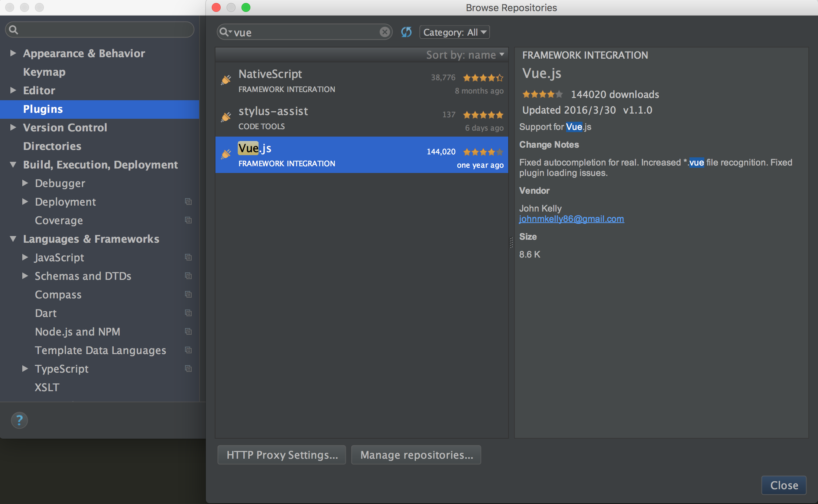This screenshot has height=504, width=818.
Task: Expand the Debugger node arrow
Action: (x=25, y=183)
